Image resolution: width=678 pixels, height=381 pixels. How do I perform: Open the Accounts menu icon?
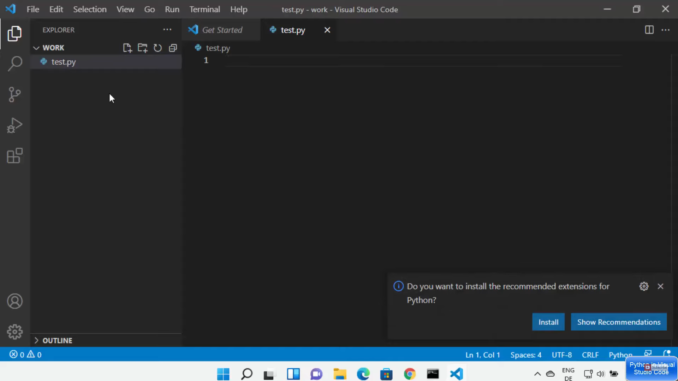point(14,301)
